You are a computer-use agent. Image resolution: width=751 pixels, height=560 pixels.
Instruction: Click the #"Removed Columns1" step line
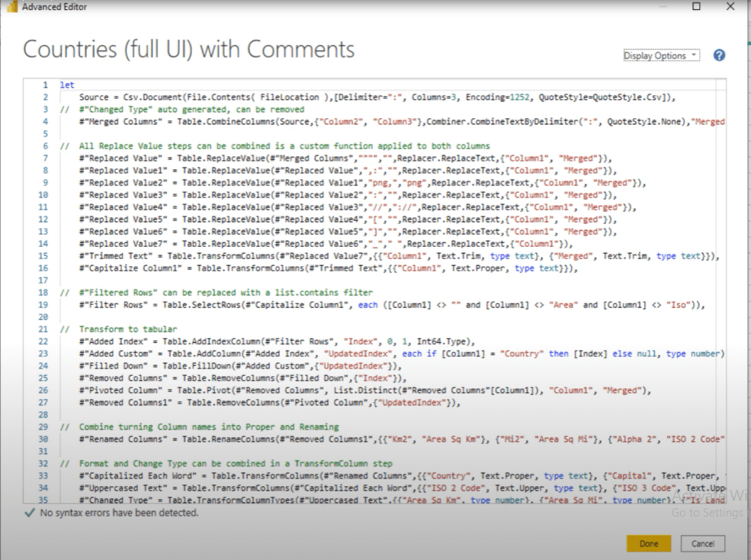click(270, 402)
